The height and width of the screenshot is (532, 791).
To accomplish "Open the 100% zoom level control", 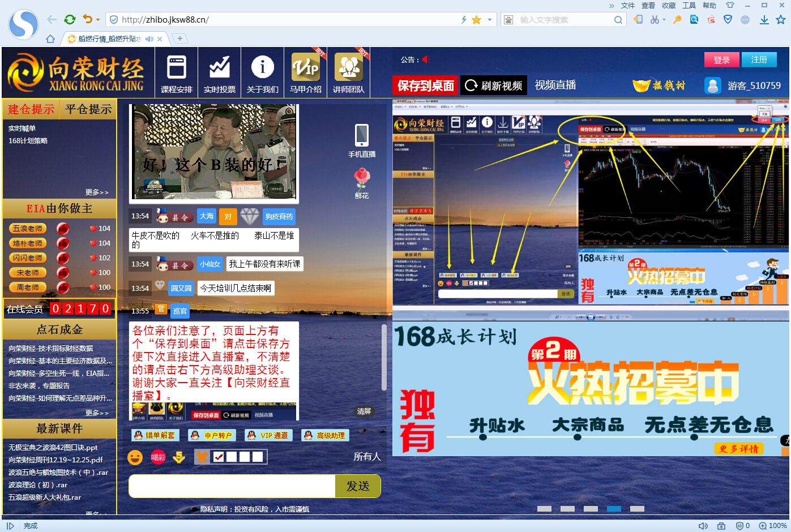I will (773, 526).
